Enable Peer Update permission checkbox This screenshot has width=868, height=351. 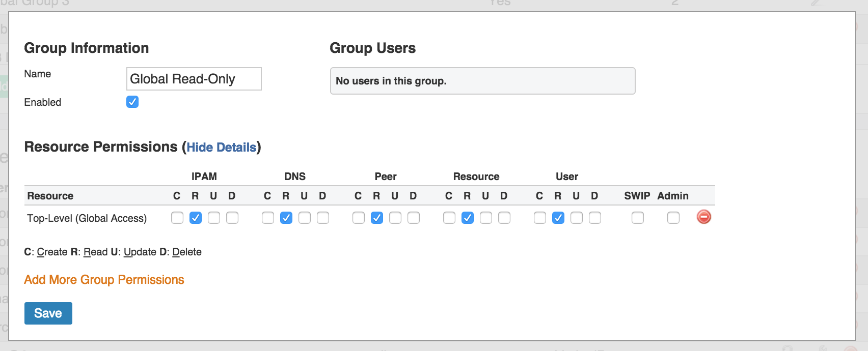[395, 218]
